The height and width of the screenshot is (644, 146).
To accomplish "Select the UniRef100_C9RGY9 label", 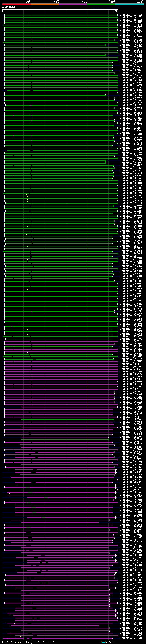I will click(131, 75).
